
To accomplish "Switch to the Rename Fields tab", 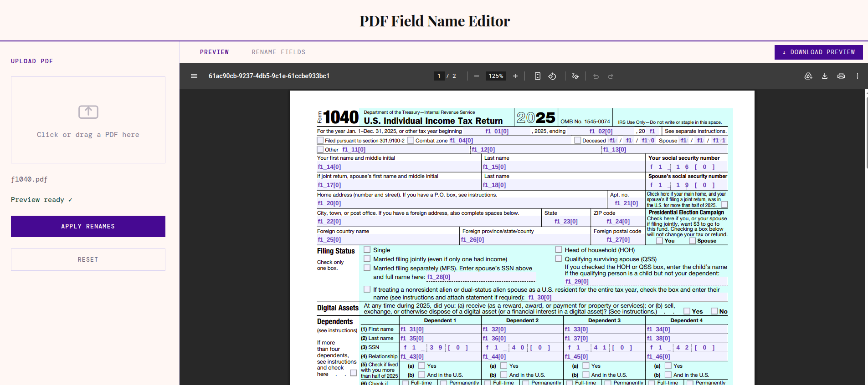I will coord(279,52).
